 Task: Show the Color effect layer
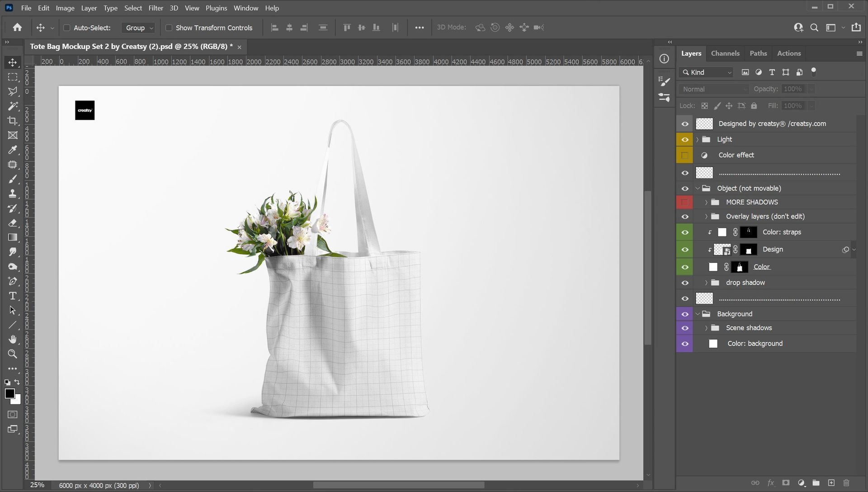pos(685,155)
